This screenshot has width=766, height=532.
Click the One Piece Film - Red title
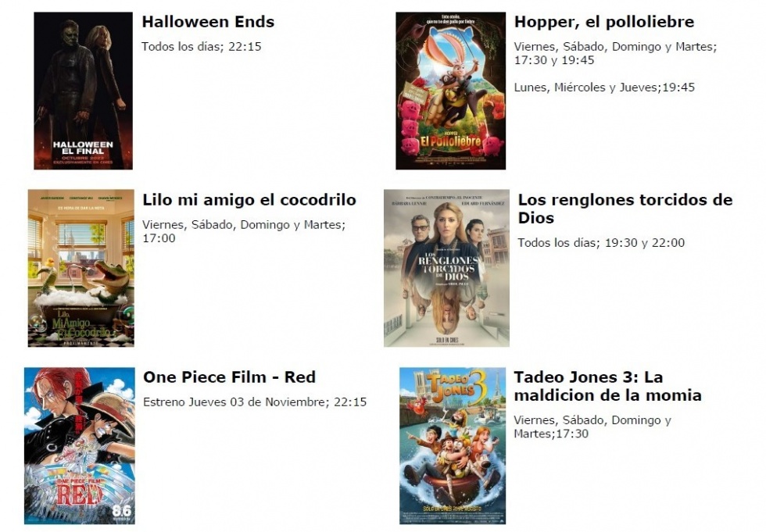[x=230, y=377]
